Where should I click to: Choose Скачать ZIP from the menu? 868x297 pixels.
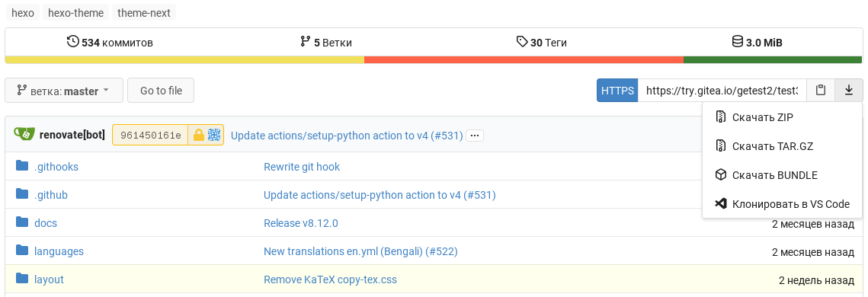click(782, 117)
